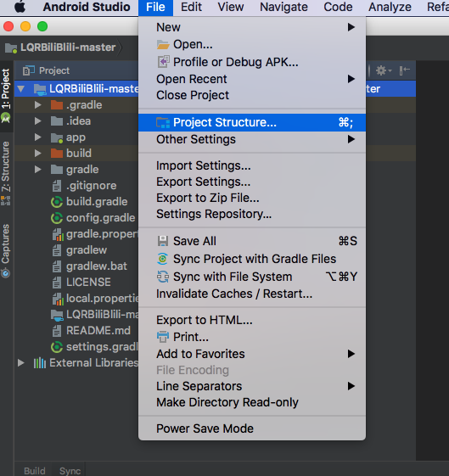The width and height of the screenshot is (449, 476).
Task: Open the Code menu
Action: tap(338, 7)
